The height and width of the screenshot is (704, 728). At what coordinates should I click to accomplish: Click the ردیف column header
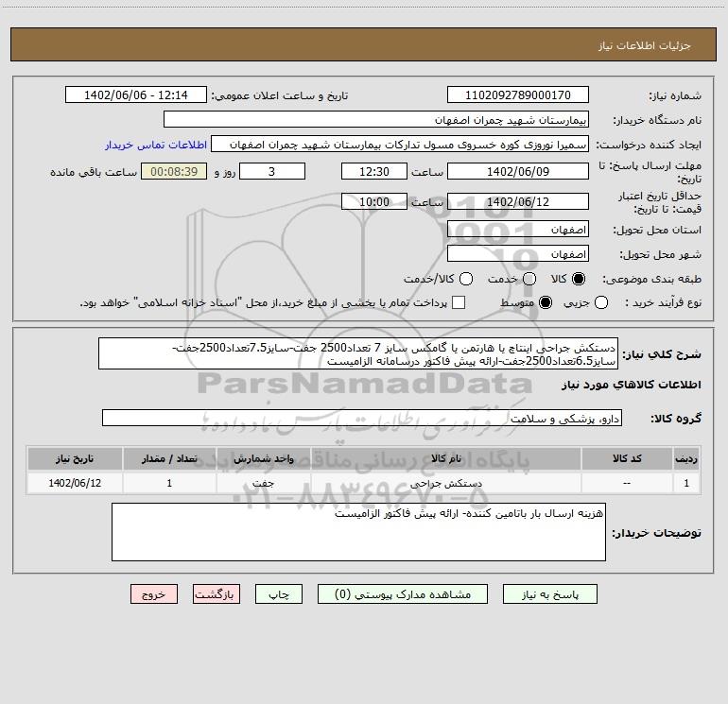(x=686, y=459)
